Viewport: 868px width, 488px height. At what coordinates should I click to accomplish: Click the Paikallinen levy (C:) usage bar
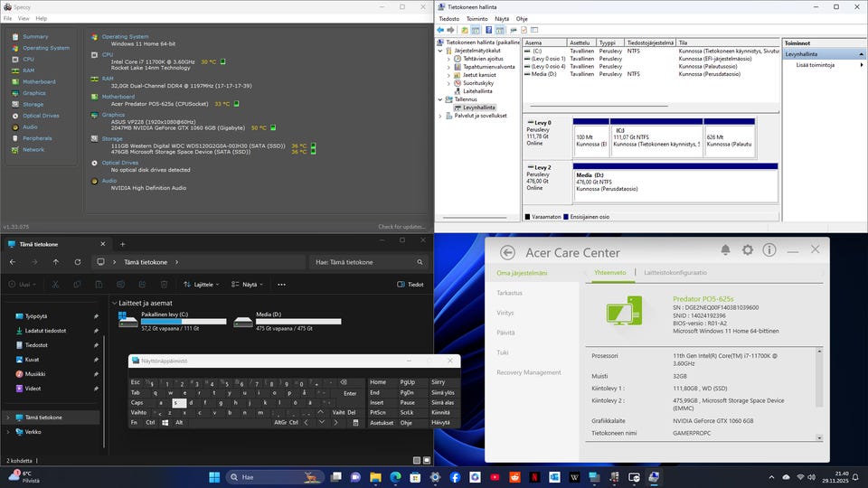[178, 322]
